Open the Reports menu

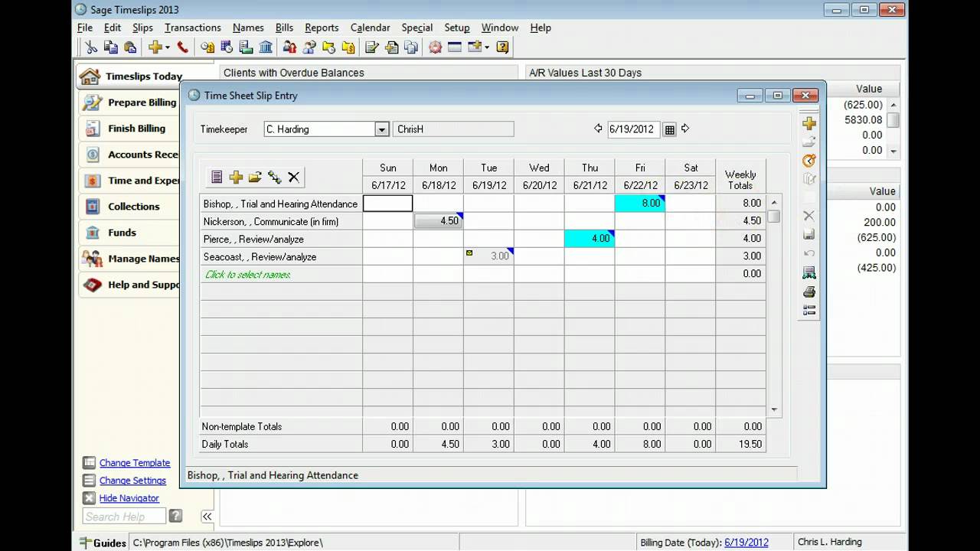pyautogui.click(x=322, y=28)
